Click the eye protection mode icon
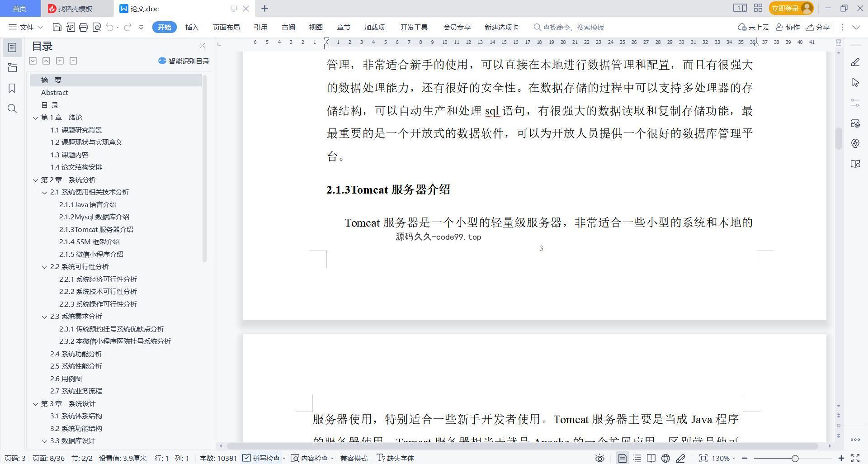 pyautogui.click(x=599, y=458)
